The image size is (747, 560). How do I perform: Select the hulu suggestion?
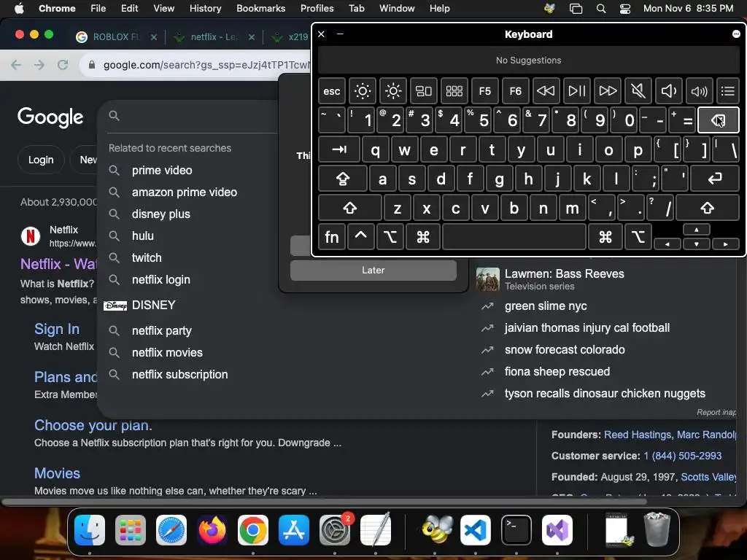(143, 236)
